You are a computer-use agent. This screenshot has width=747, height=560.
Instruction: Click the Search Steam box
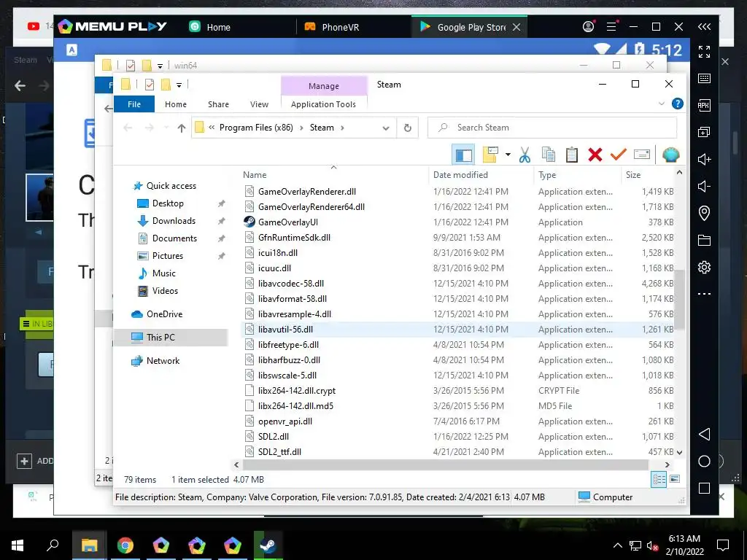coord(552,128)
